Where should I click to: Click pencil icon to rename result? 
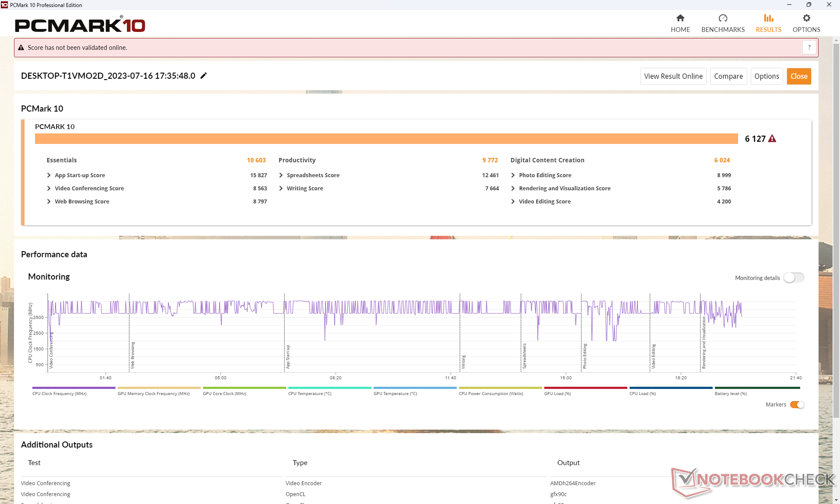tap(203, 76)
